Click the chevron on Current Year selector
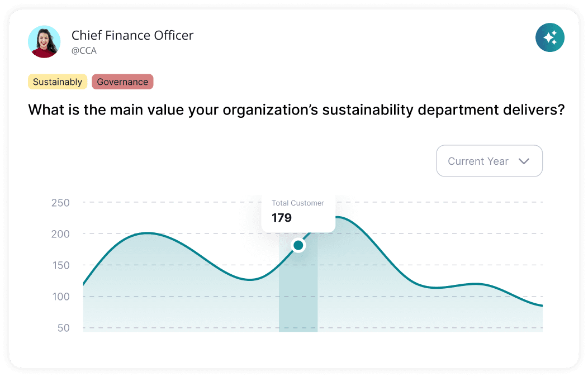588x377 pixels. [x=524, y=161]
